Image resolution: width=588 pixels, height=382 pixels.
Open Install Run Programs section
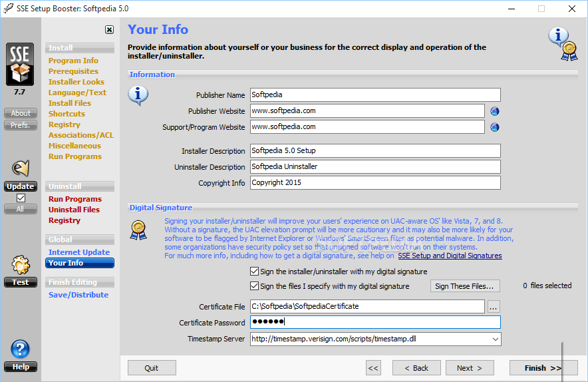coord(75,156)
